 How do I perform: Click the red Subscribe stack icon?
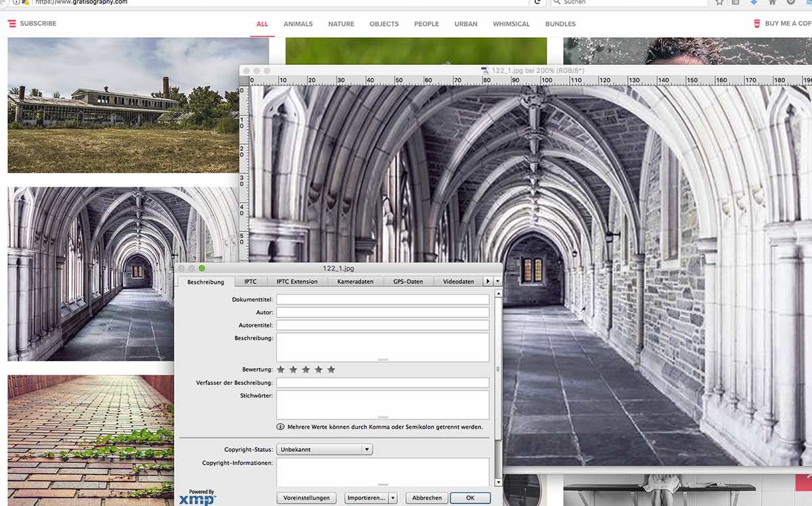12,24
